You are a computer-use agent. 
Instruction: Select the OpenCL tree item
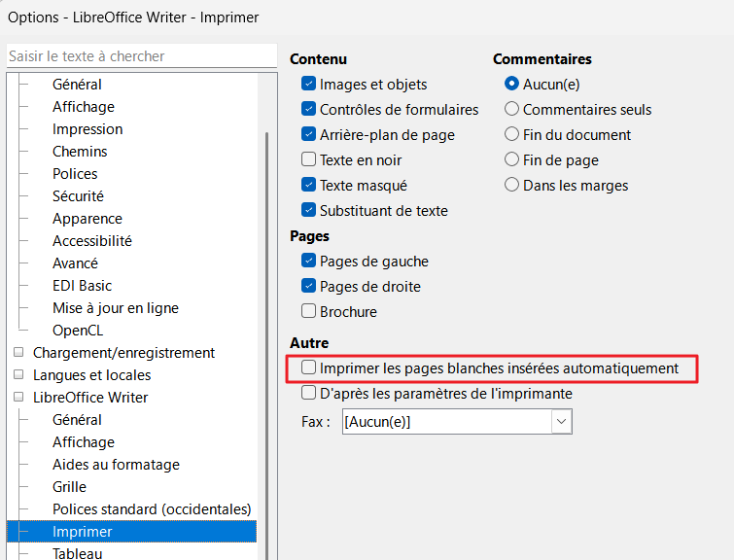coord(77,331)
